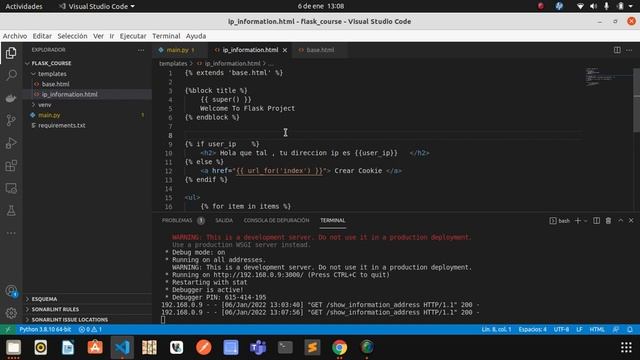Switch to the PROBLEMAS panel tab
Viewport: 640px width, 360px height.
[x=183, y=220]
